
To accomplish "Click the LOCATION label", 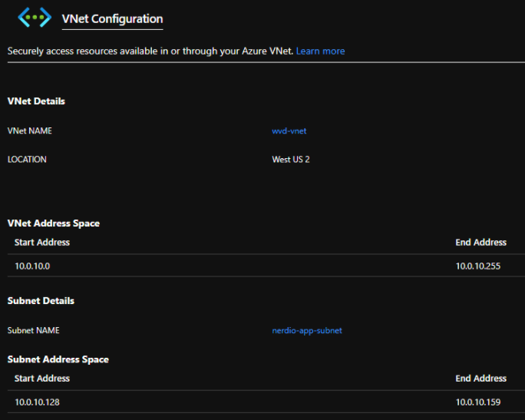I will pos(27,160).
